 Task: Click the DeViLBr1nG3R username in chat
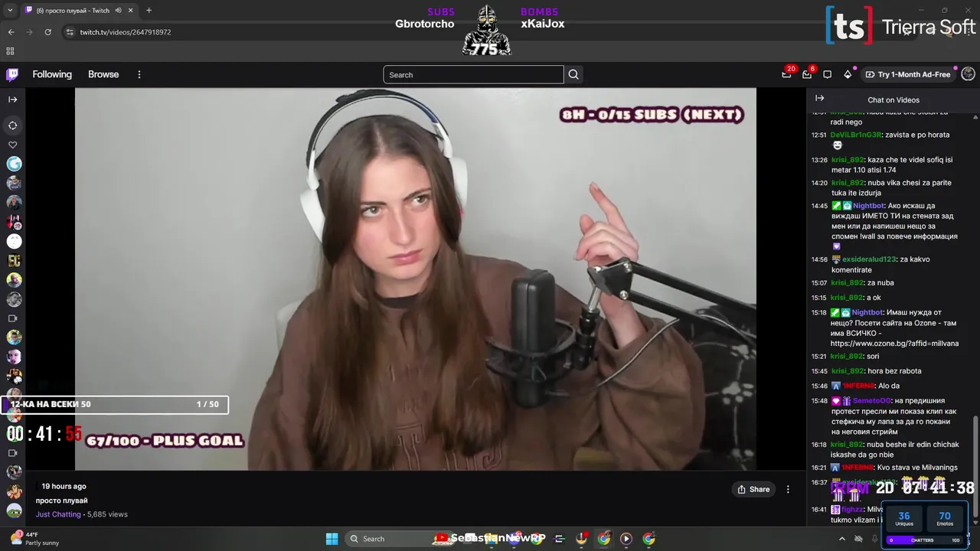tap(855, 135)
